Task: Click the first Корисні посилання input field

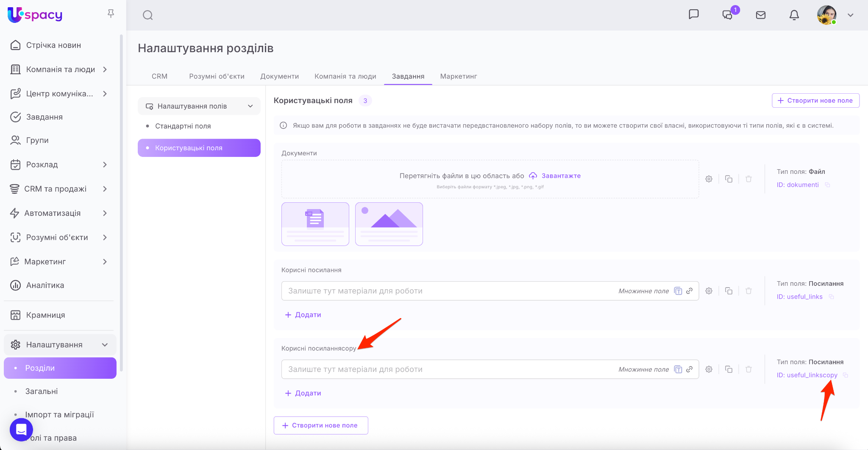Action: click(449, 291)
